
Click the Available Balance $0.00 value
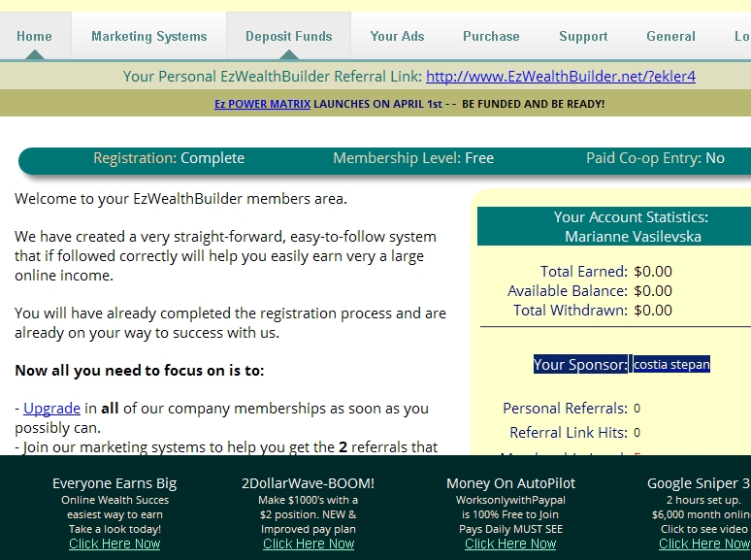[653, 291]
